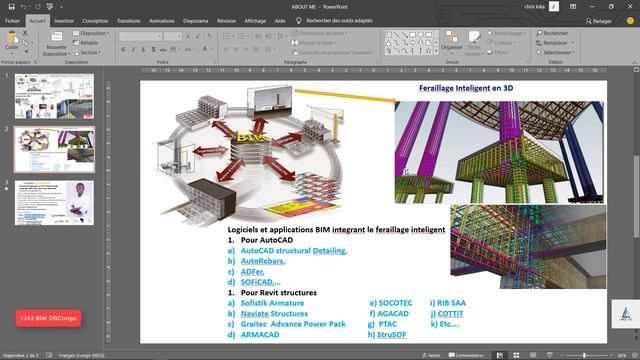Click the Undo arrow icon
640x360 pixels.
(x=23, y=7)
